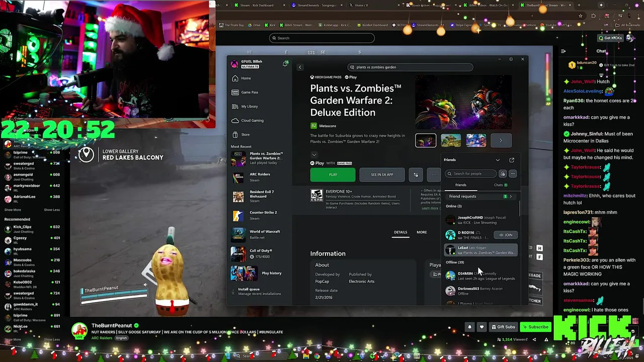The image size is (644, 362).
Task: Open the notifications bell with 16 badge
Action: tap(285, 63)
